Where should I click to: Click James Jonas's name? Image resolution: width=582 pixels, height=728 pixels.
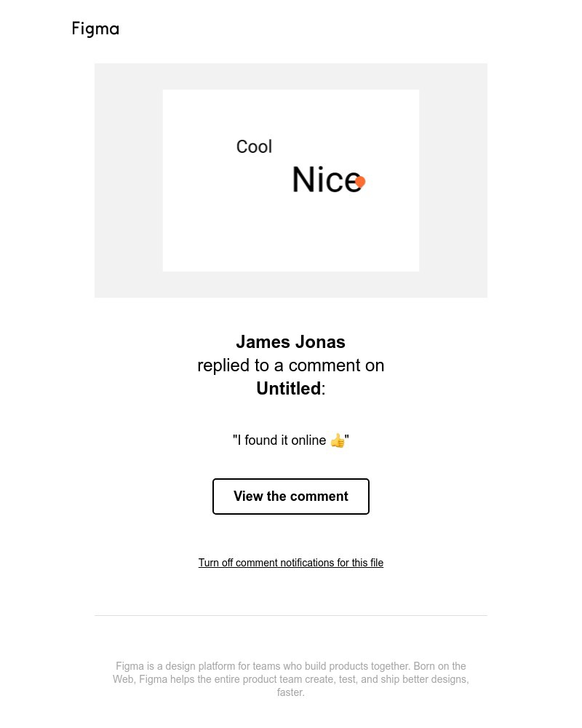[290, 341]
